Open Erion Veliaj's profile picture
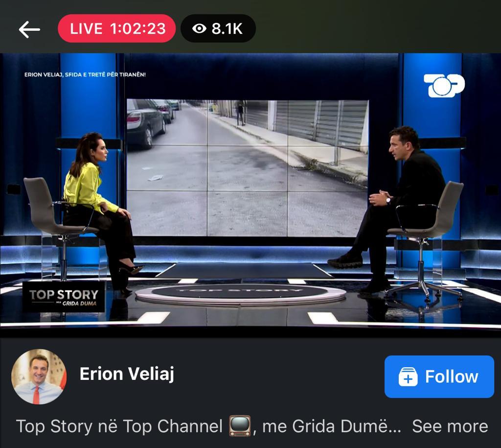The image size is (501, 448). pyautogui.click(x=39, y=377)
